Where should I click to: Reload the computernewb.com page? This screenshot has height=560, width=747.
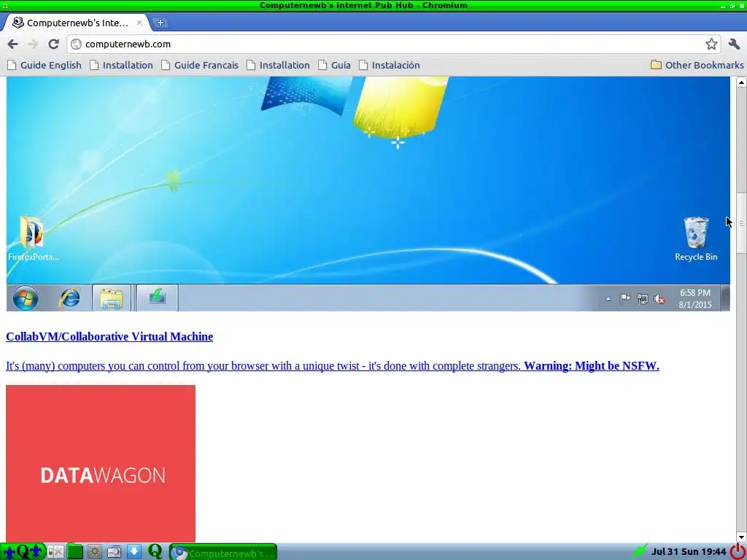click(53, 44)
